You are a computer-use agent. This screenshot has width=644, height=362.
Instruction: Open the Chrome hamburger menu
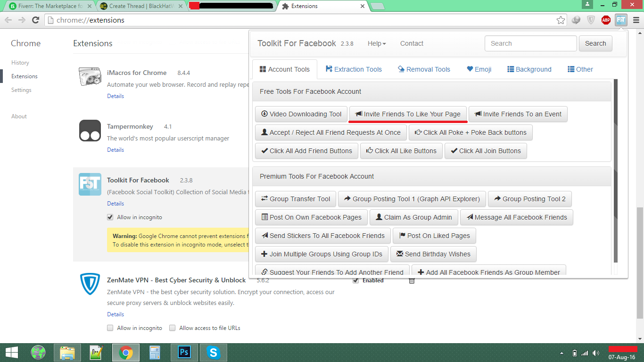click(636, 20)
